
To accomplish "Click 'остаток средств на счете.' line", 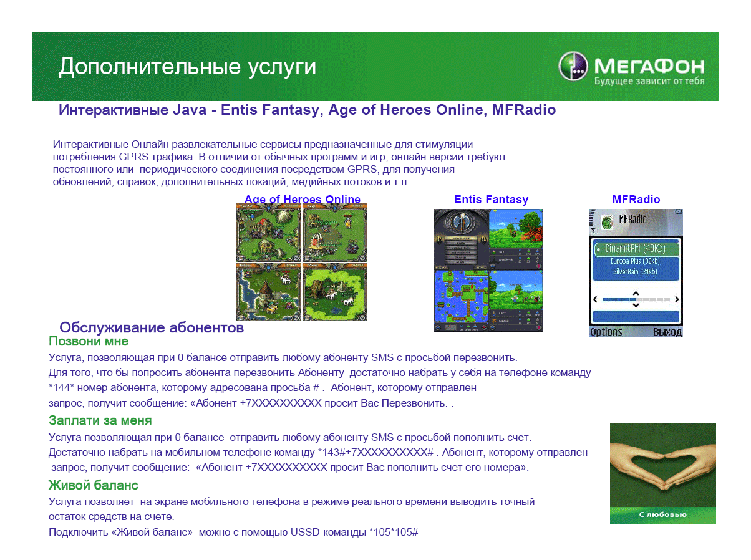I will point(111,517).
